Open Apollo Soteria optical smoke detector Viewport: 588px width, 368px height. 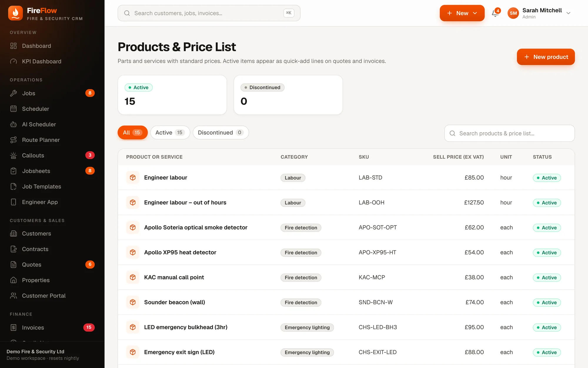tap(196, 228)
